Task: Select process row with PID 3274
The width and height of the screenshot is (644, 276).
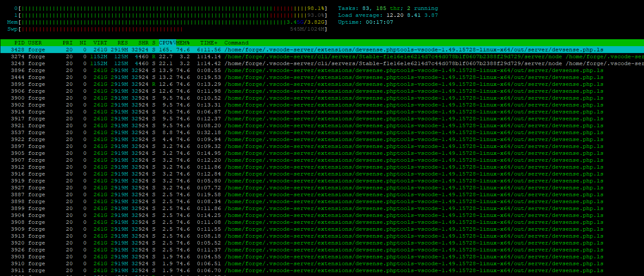Action: coord(302,56)
